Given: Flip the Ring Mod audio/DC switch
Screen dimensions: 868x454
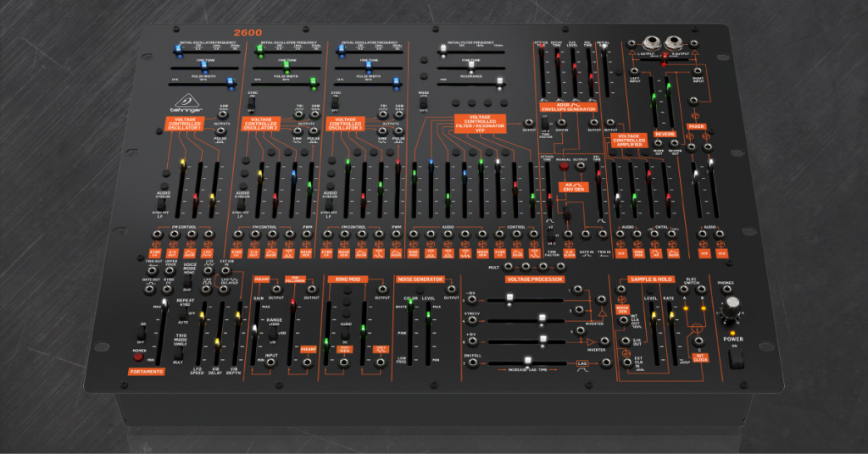Looking at the screenshot, I should point(345,334).
